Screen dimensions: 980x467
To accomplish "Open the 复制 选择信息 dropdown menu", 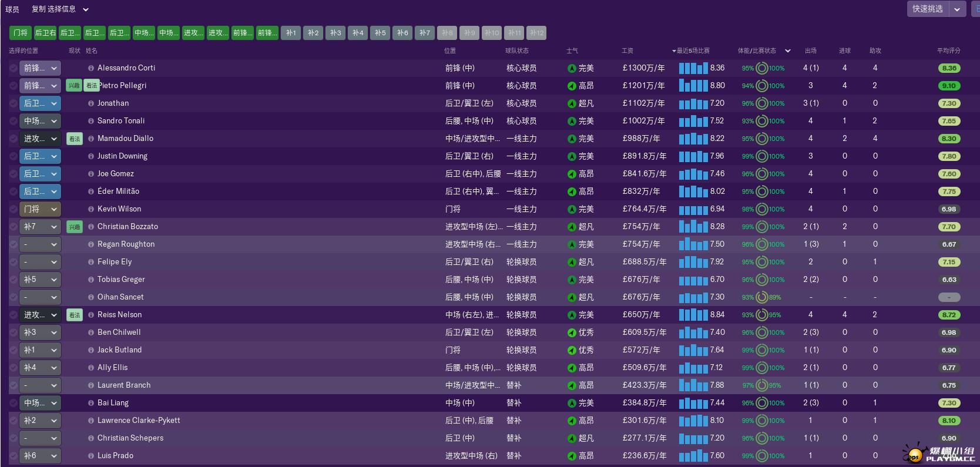I will click(x=60, y=9).
